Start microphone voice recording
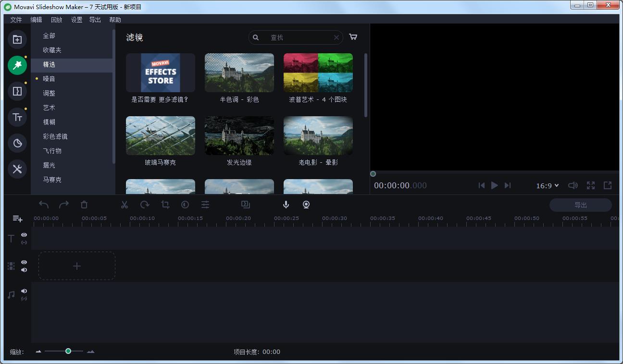Screen dimensions: 623x364 (x=286, y=205)
